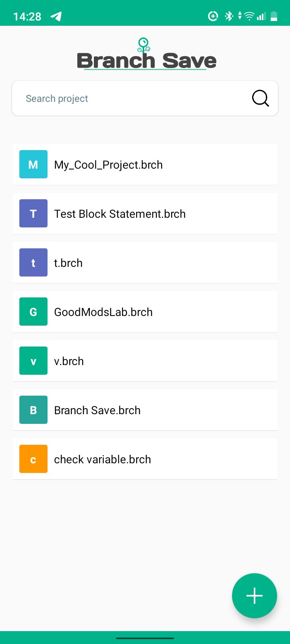The height and width of the screenshot is (644, 290).
Task: Open check variable.brch project
Action: pyautogui.click(x=102, y=459)
